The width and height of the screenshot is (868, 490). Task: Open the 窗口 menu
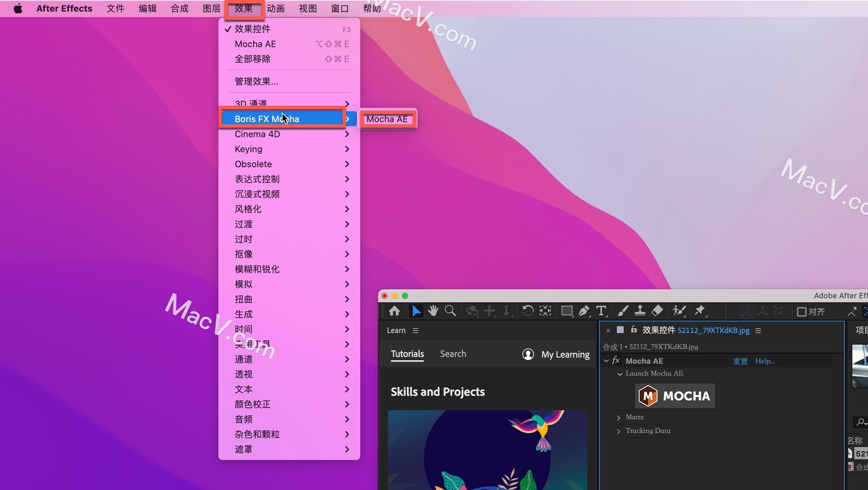[340, 8]
